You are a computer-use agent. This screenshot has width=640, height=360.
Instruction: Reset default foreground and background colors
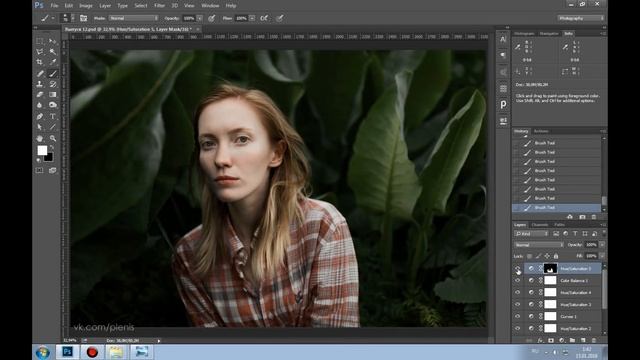tap(39, 160)
